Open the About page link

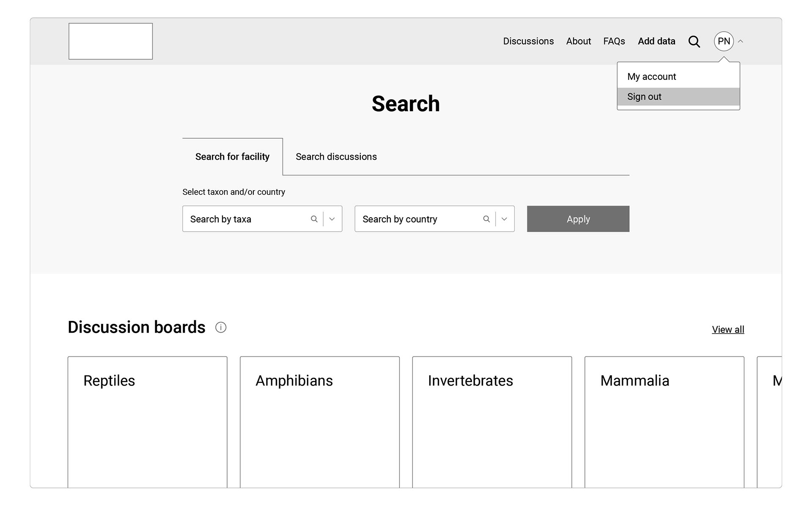click(578, 41)
